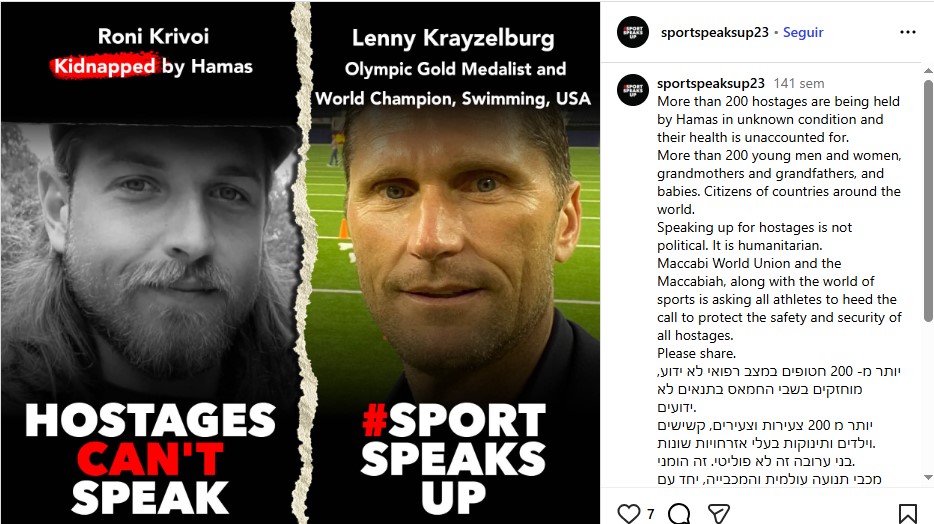Image resolution: width=934 pixels, height=524 pixels.
Task: Click the avatar next to the caption
Action: click(633, 90)
